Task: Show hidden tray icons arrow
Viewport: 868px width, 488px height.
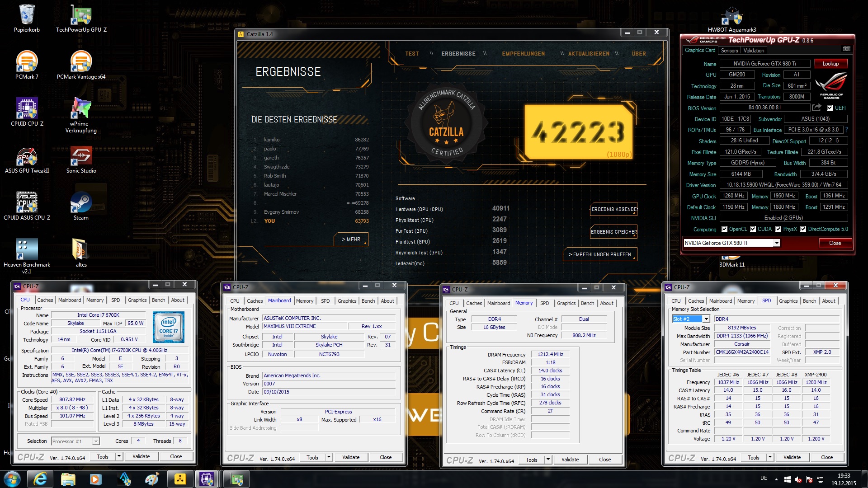Action: click(776, 479)
